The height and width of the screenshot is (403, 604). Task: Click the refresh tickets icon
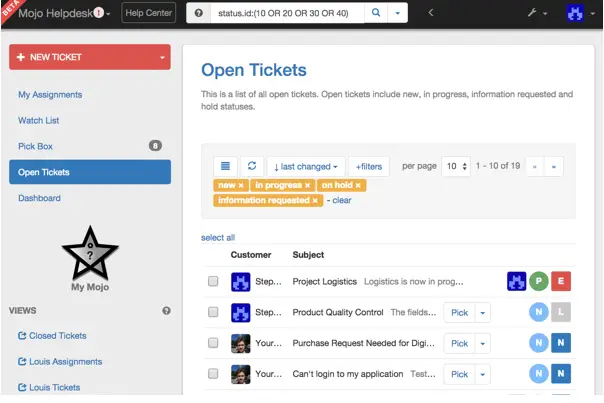pos(252,166)
